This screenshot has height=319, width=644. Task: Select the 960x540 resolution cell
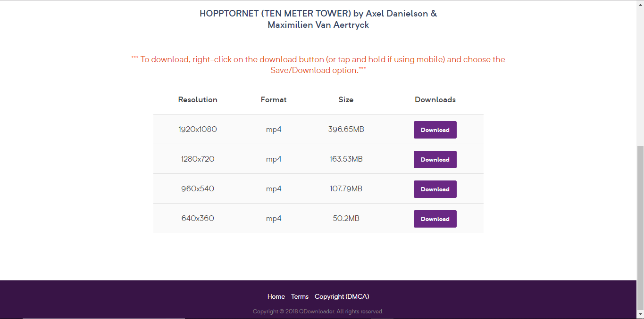[x=198, y=188]
